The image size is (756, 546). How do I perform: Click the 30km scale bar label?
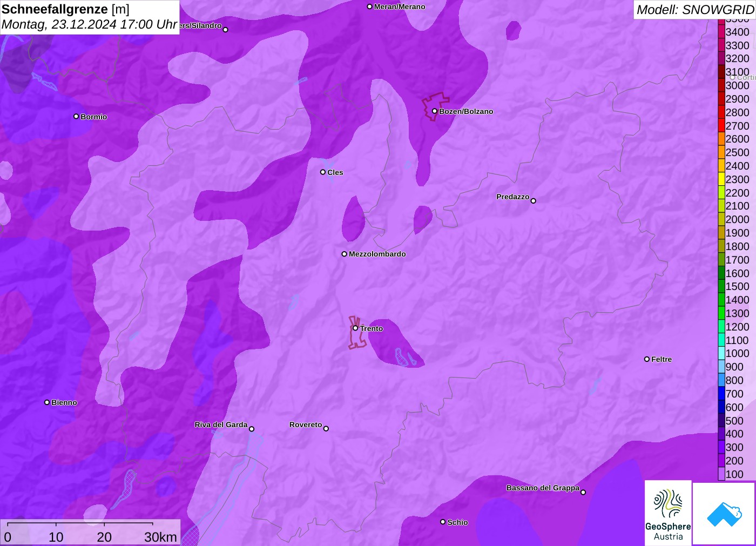click(x=160, y=537)
